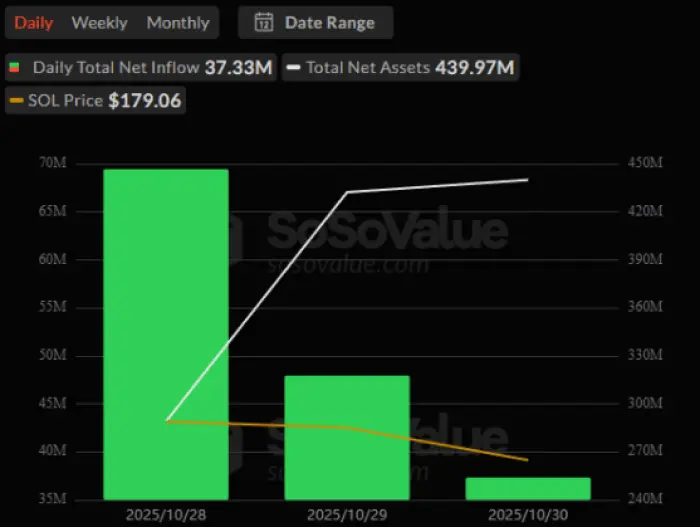Click the orange SOL Price legend marker
Image resolution: width=700 pixels, height=527 pixels.
click(17, 100)
